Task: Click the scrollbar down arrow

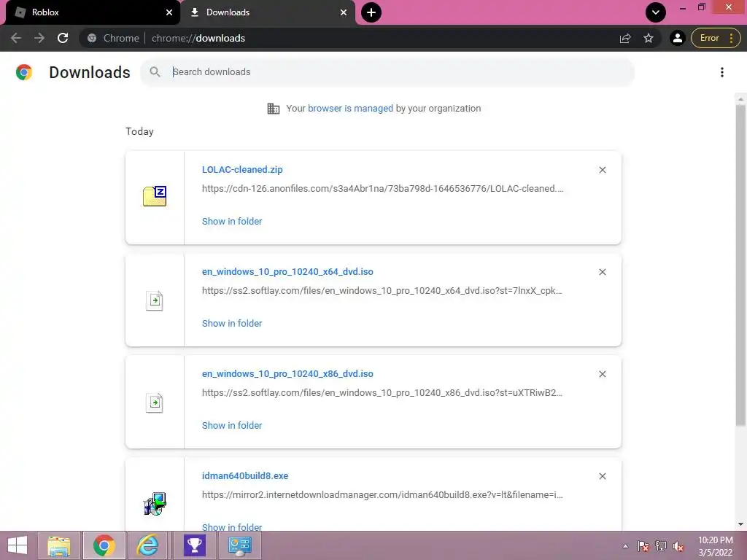Action: coord(740,524)
